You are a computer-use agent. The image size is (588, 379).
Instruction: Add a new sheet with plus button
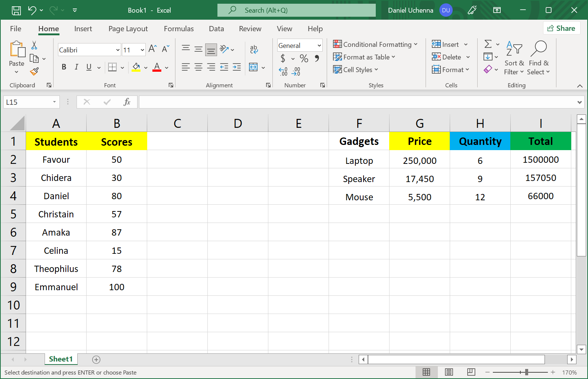pyautogui.click(x=96, y=359)
